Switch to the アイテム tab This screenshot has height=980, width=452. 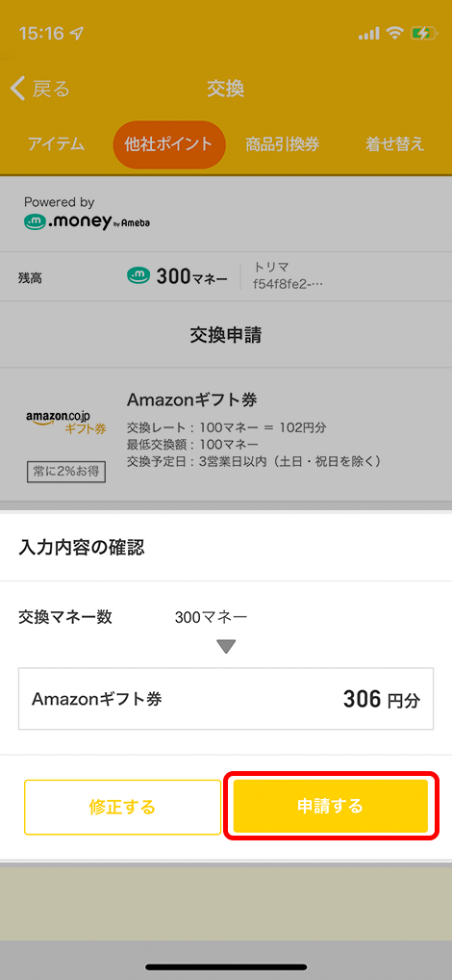[56, 144]
